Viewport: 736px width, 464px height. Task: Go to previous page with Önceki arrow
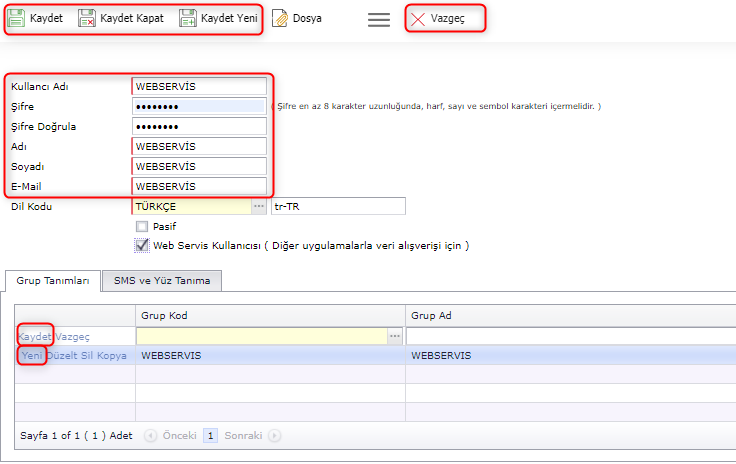pos(151,436)
